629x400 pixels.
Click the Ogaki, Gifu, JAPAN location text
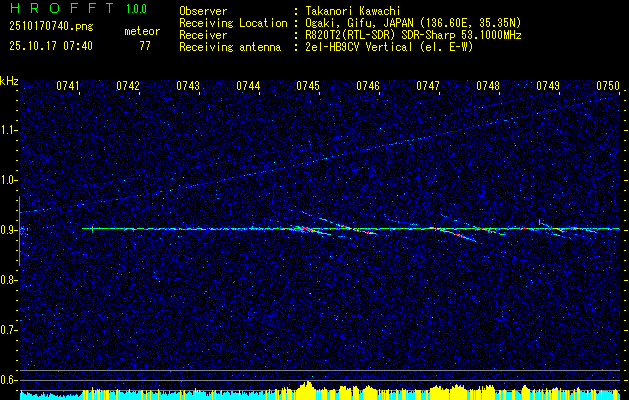click(414, 23)
